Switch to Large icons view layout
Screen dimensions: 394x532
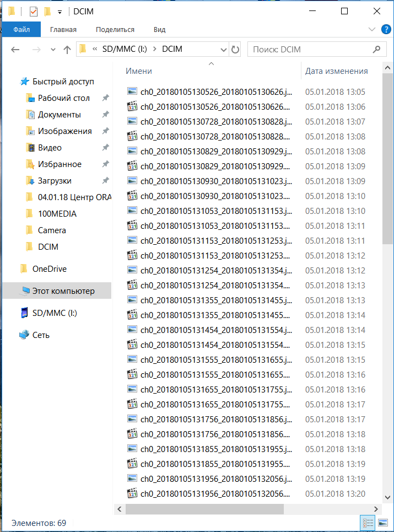[381, 522]
